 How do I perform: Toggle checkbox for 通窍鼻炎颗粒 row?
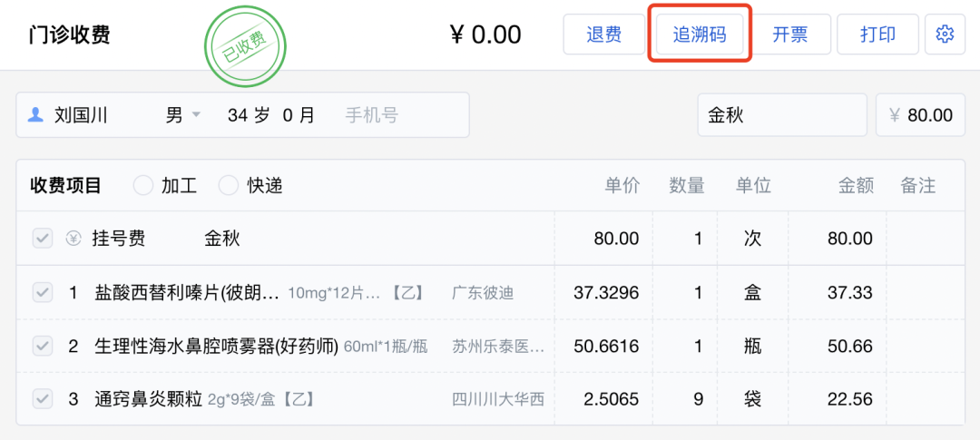coord(42,398)
